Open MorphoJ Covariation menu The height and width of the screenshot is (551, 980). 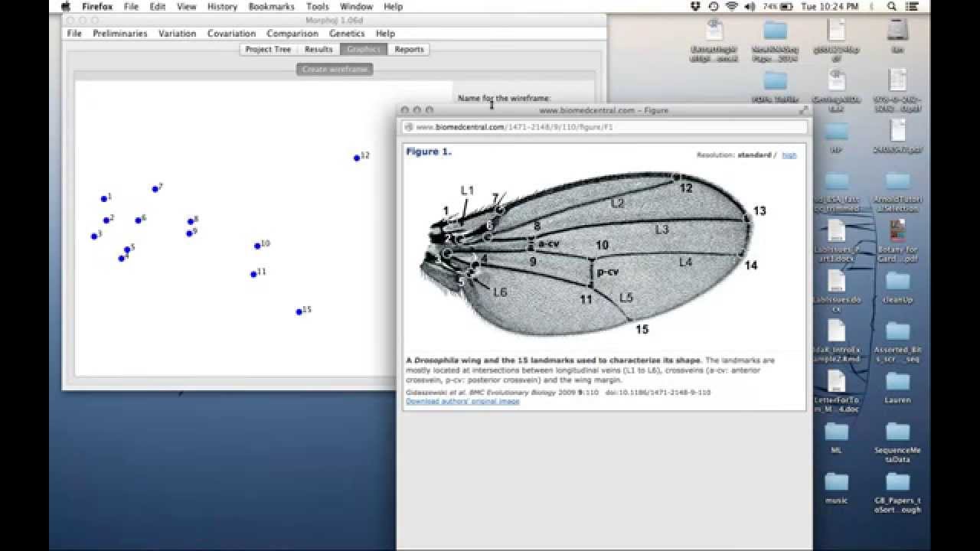[231, 34]
